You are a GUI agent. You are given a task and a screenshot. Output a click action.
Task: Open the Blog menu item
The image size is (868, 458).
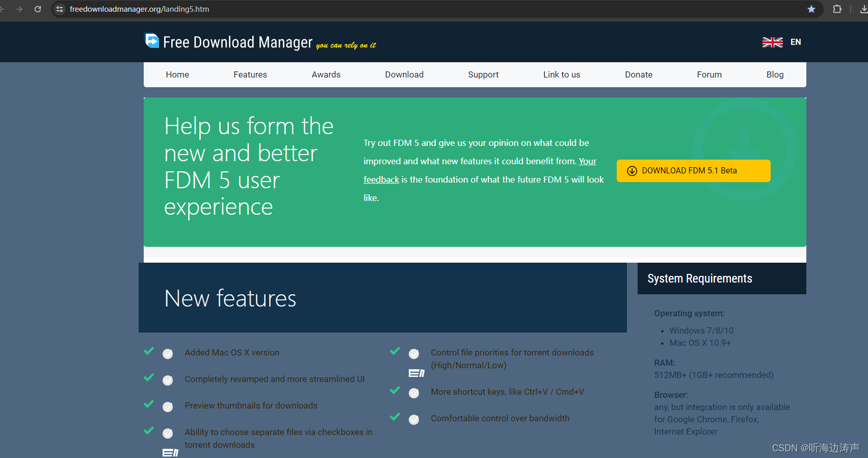775,74
